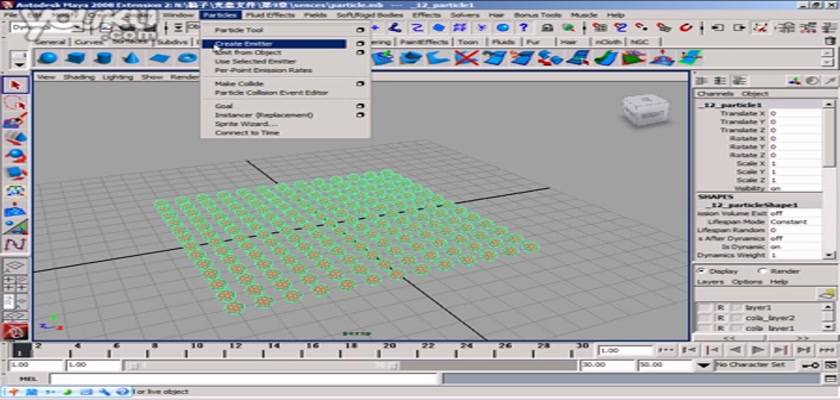
Task: Expand the shelf menu arrow at left
Action: (x=20, y=64)
